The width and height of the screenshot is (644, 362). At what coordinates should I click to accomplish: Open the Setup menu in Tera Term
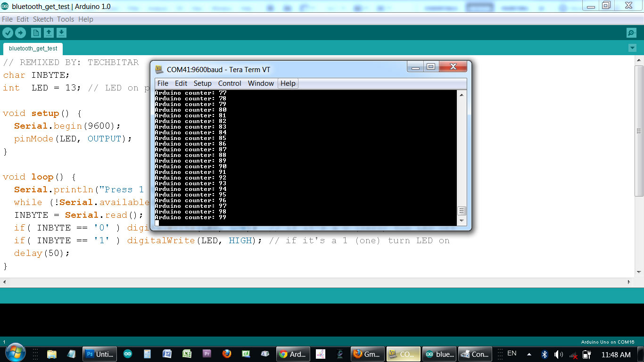(202, 83)
